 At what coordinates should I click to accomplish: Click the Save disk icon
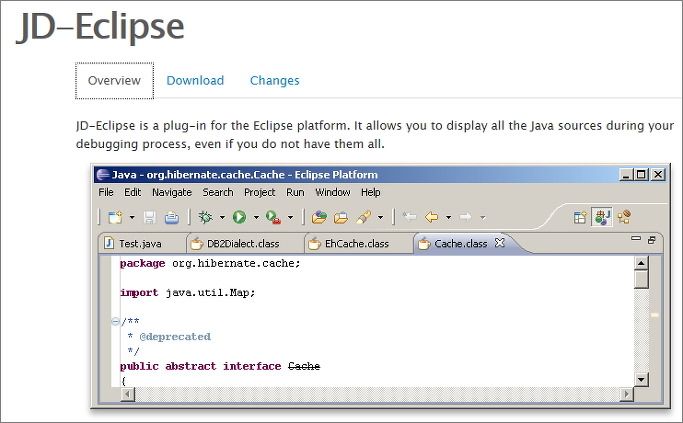click(149, 217)
